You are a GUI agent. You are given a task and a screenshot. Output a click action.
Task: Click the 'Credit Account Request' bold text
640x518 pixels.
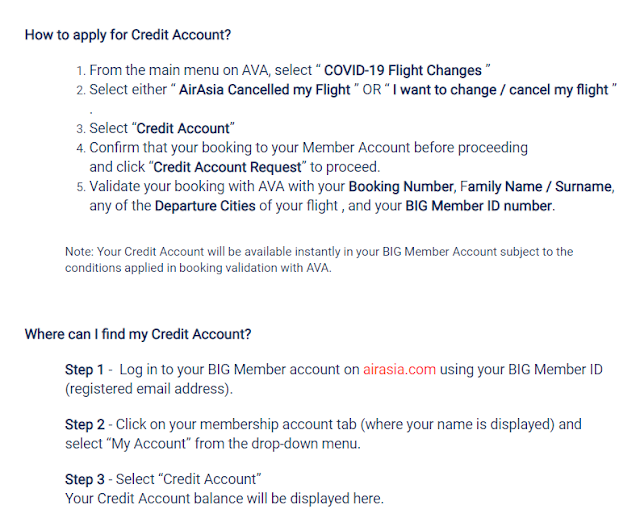[227, 167]
